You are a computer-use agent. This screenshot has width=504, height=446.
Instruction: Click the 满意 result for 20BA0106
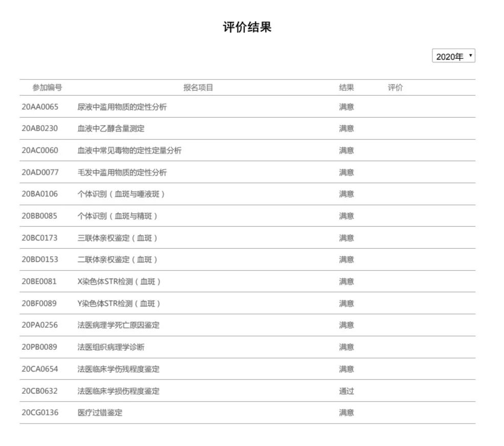[x=346, y=194]
